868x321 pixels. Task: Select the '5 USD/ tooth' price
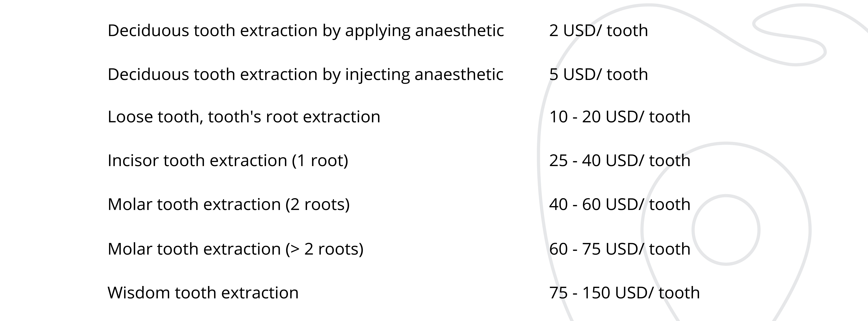pos(598,74)
